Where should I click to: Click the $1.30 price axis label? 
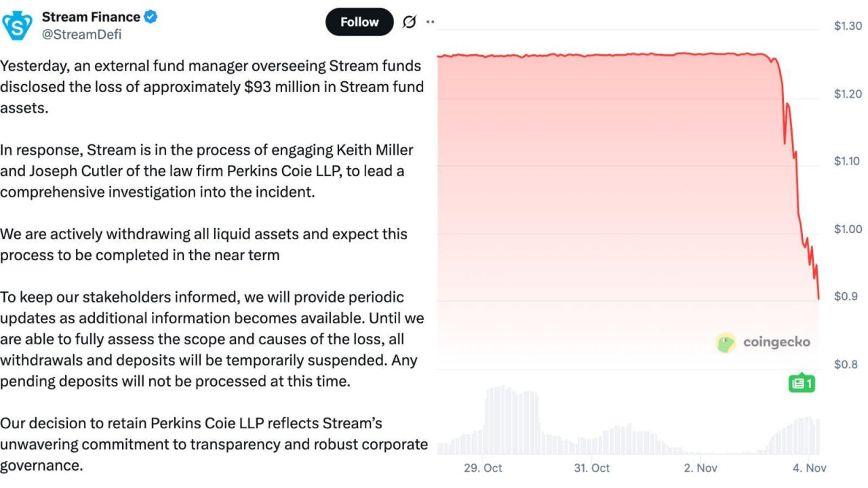848,26
